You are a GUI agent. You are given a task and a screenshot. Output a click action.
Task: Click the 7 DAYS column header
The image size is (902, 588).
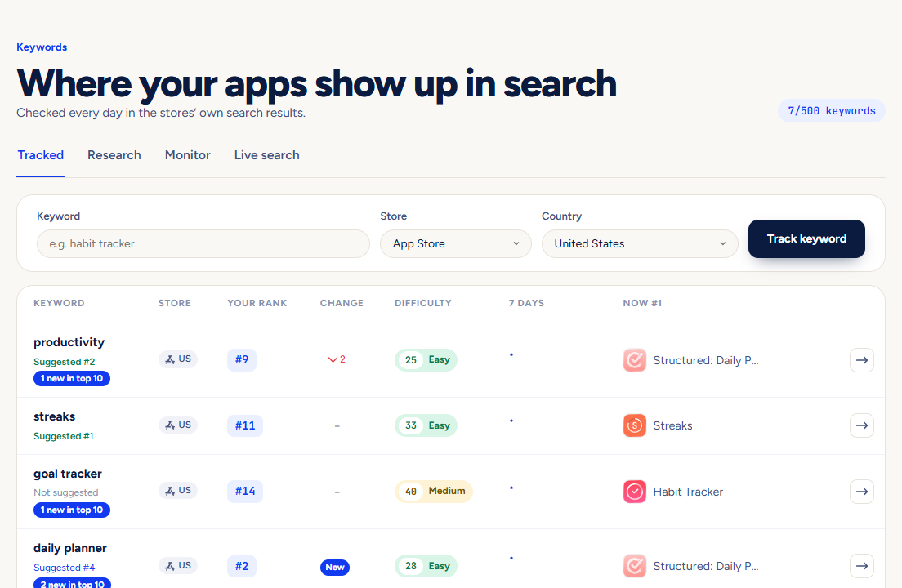(526, 303)
